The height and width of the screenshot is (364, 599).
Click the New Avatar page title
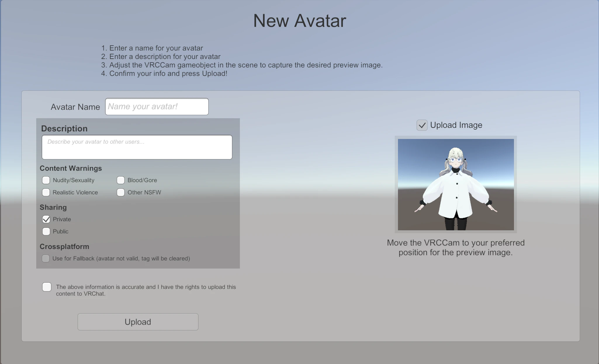tap(299, 21)
